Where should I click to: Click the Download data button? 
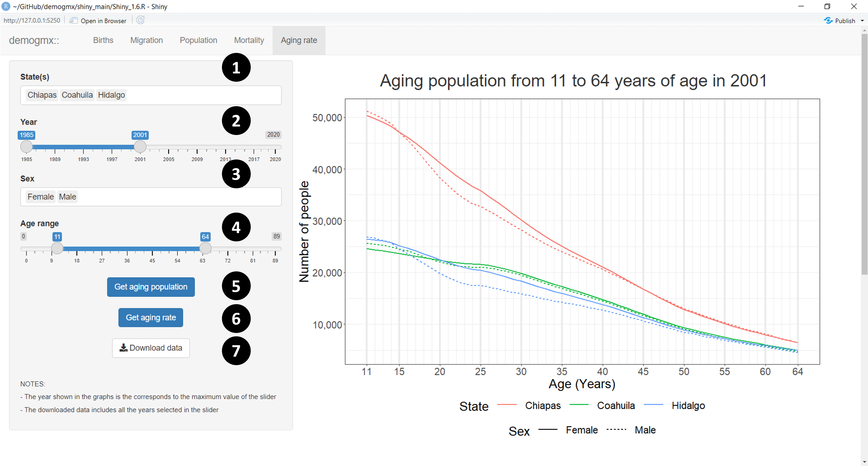click(151, 348)
